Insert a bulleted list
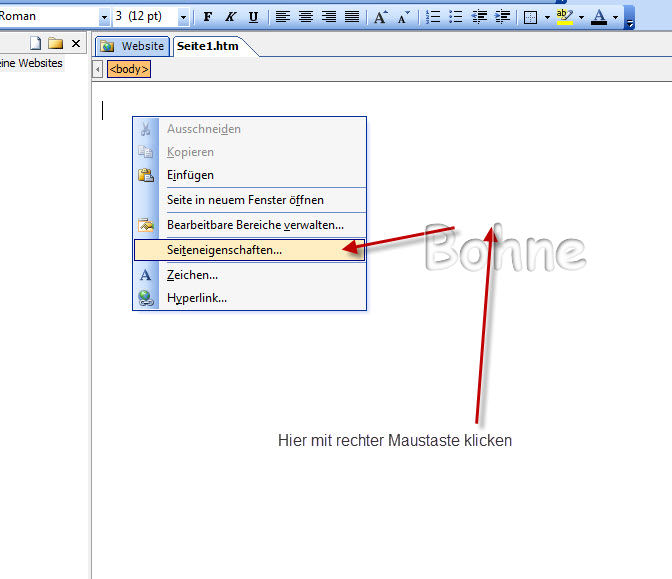This screenshot has height=579, width=672. click(x=456, y=17)
